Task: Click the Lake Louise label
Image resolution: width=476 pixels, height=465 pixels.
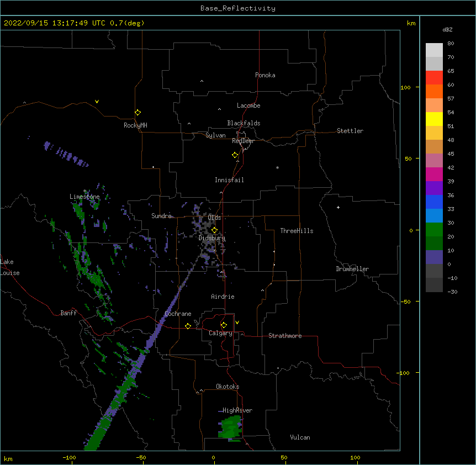Action: coord(9,267)
